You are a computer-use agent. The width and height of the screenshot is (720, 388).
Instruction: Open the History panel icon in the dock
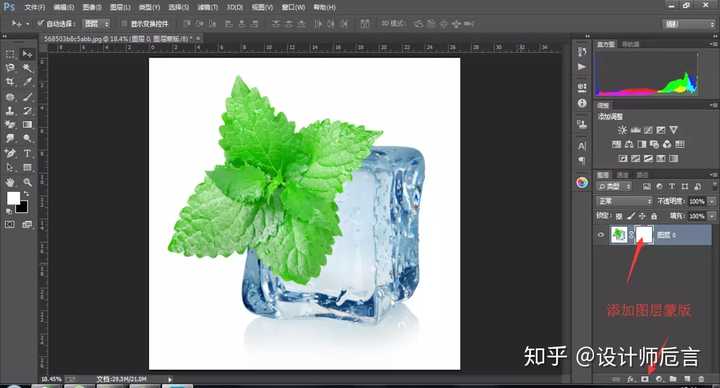coord(582,52)
